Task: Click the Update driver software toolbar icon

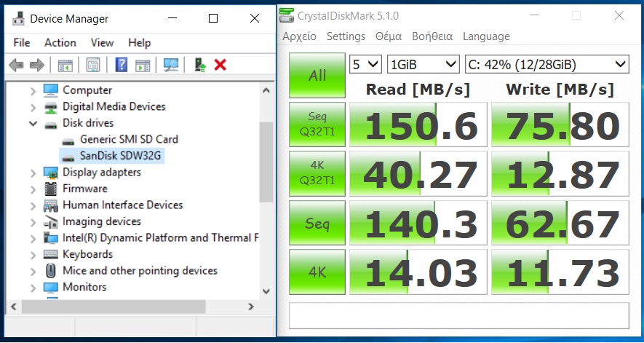Action: point(200,65)
